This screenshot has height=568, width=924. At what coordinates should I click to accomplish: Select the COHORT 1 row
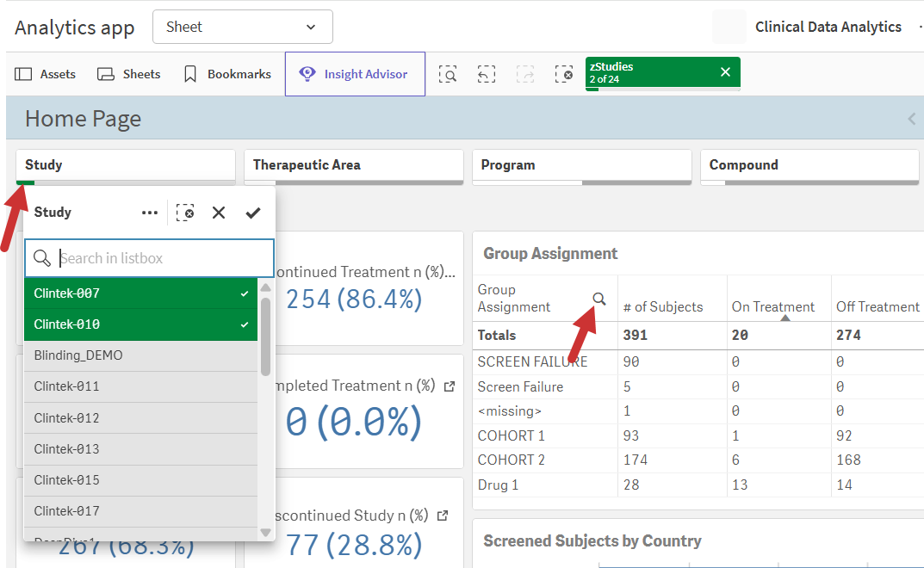tap(512, 436)
